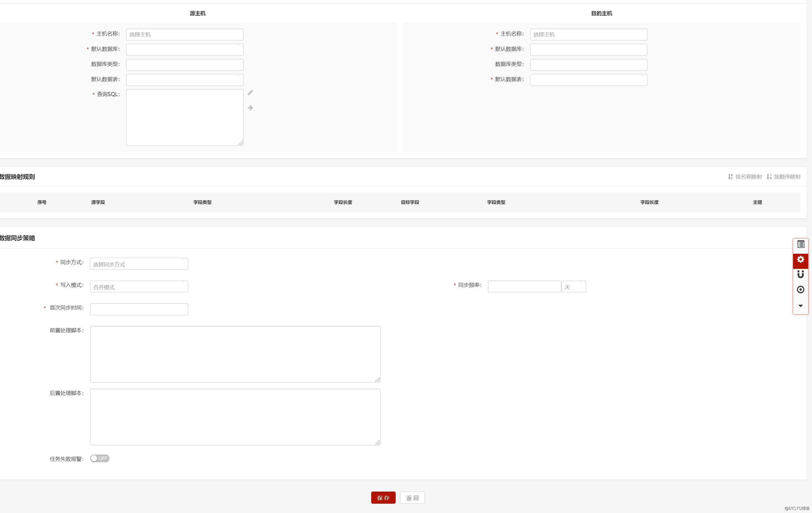Click the 后置处理脚本 text area
812x513 pixels.
[x=235, y=417]
